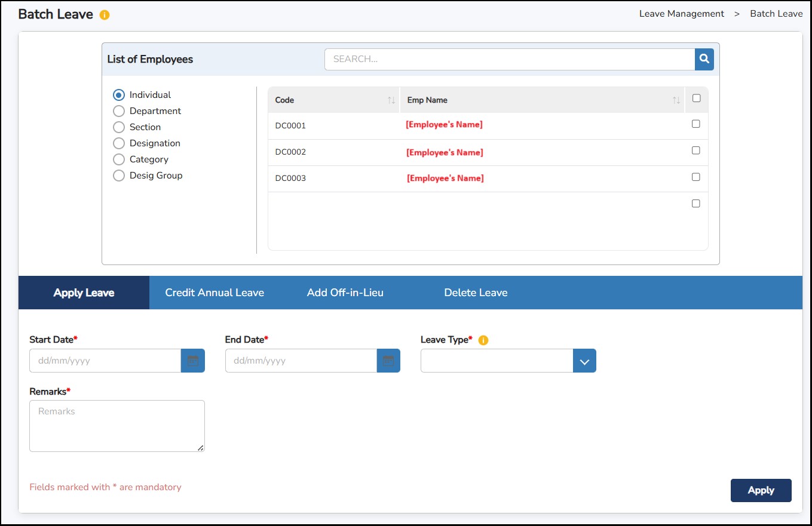The height and width of the screenshot is (526, 812).
Task: Sort the Code column using its sort arrows
Action: (x=391, y=100)
